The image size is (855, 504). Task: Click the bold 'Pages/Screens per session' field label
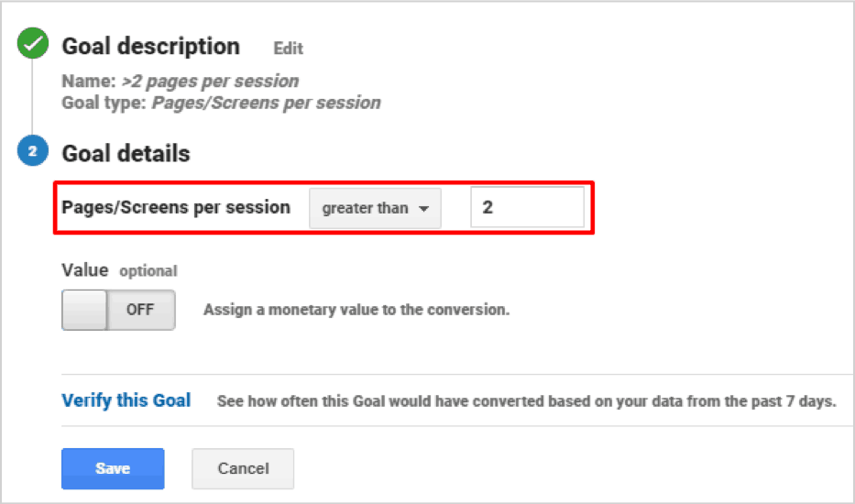(176, 207)
